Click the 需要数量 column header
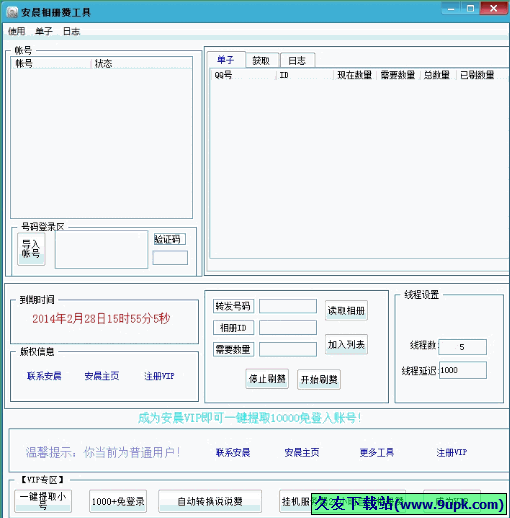 398,75
